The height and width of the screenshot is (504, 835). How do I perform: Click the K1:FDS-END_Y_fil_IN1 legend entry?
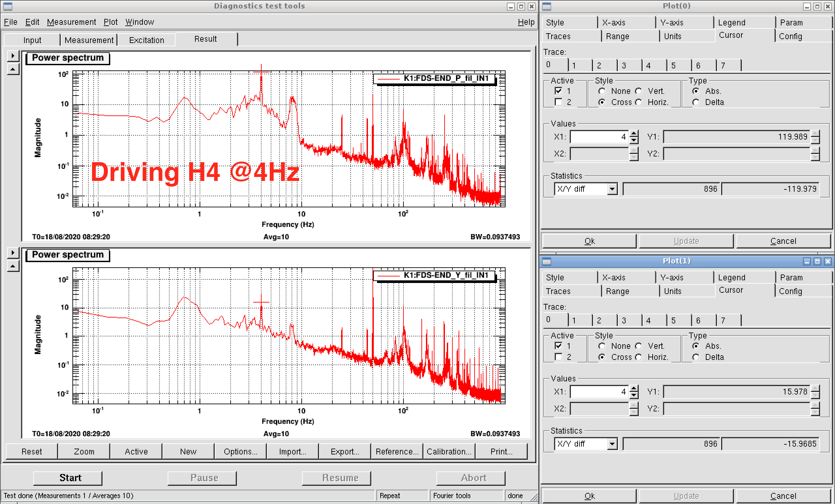[434, 275]
